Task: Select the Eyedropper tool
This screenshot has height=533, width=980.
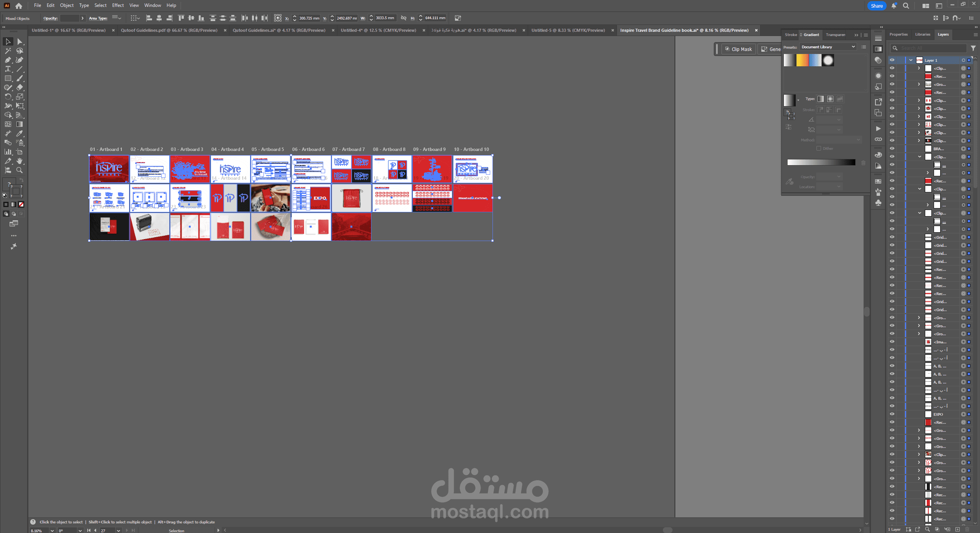Action: (x=20, y=133)
